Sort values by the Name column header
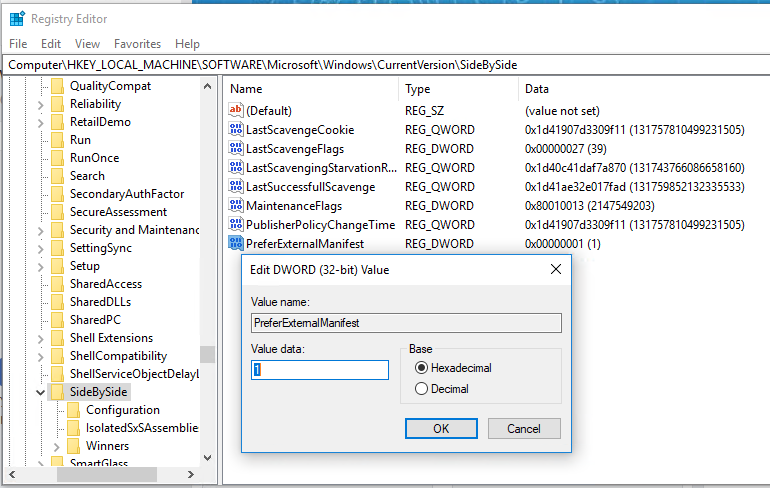The height and width of the screenshot is (488, 770). coord(312,89)
